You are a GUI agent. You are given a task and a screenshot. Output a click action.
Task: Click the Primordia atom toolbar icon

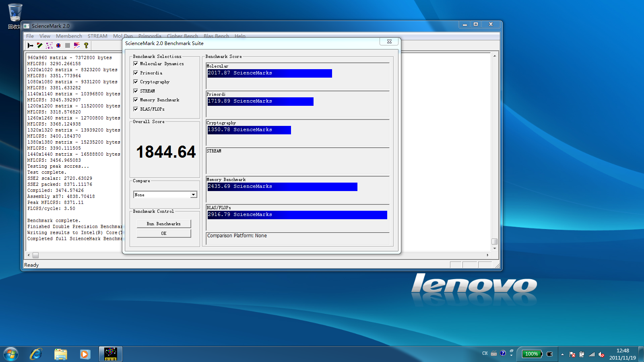(x=58, y=45)
